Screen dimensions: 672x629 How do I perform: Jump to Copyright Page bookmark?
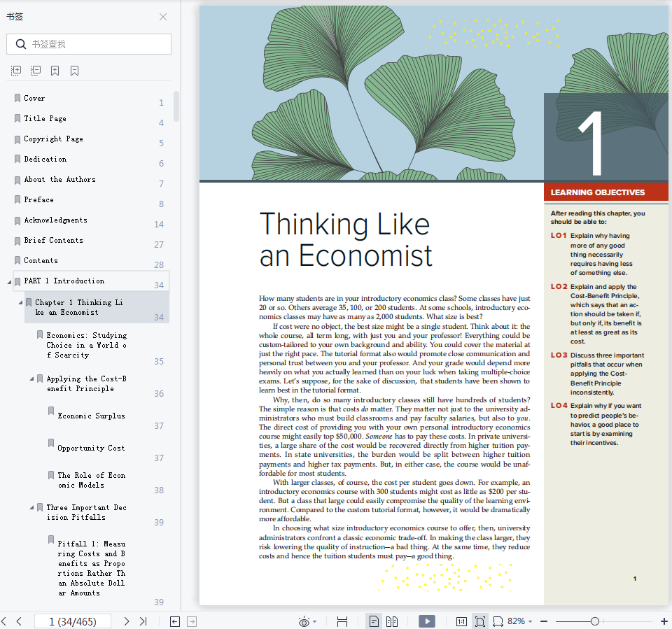click(54, 139)
